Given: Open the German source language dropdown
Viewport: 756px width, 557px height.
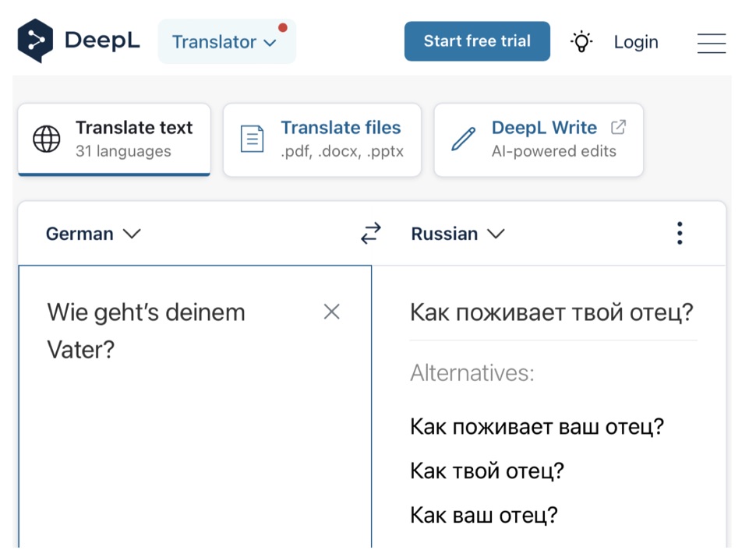Looking at the screenshot, I should pos(93,234).
